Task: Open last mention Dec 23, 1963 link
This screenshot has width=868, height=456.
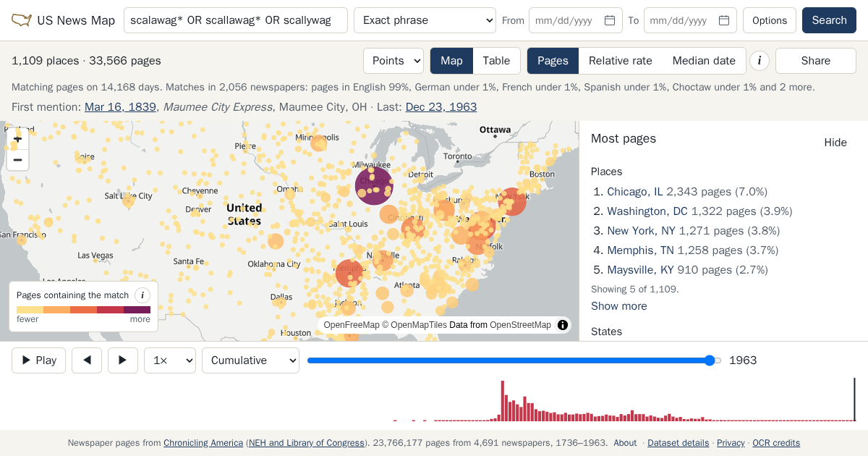Action: pyautogui.click(x=441, y=107)
